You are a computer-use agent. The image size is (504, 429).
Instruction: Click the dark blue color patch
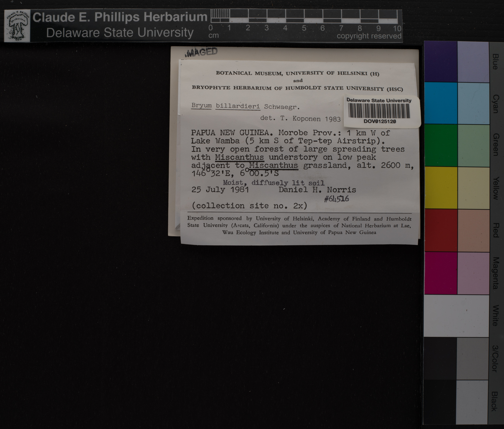(x=441, y=61)
